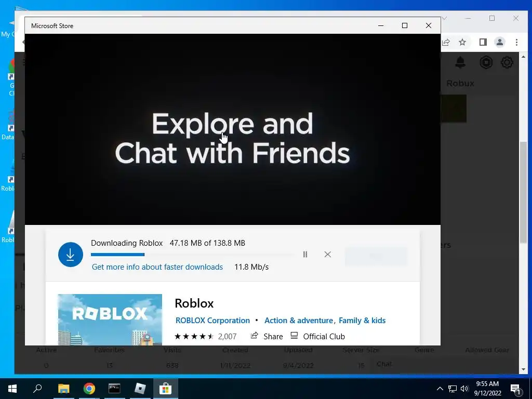Open Chrome profile avatar icon
532x399 pixels.
coord(499,42)
